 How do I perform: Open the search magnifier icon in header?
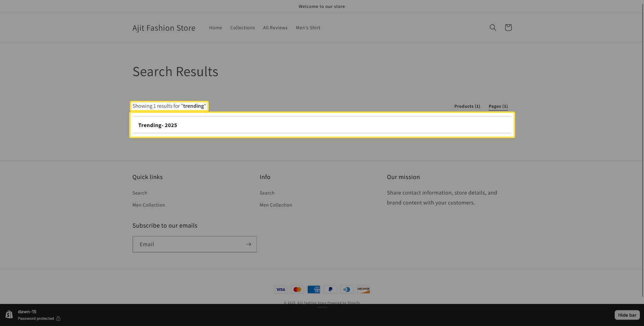coord(493,28)
